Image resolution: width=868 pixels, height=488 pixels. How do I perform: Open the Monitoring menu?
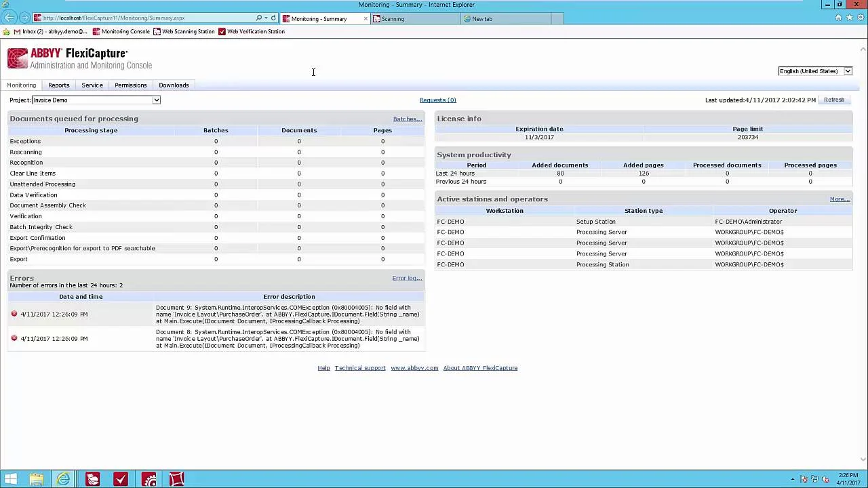coord(21,85)
